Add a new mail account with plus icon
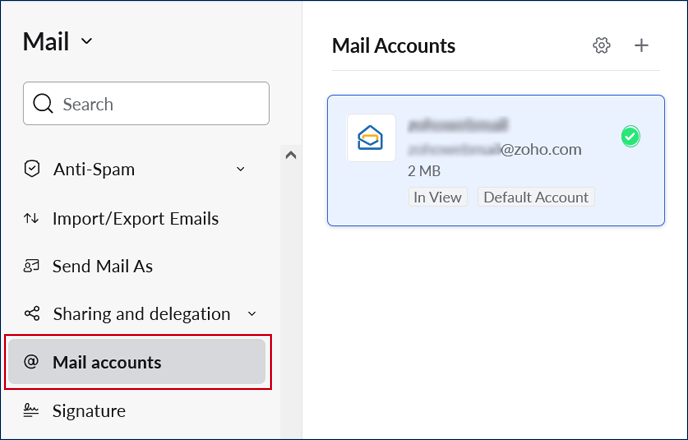This screenshot has height=440, width=688. tap(641, 45)
